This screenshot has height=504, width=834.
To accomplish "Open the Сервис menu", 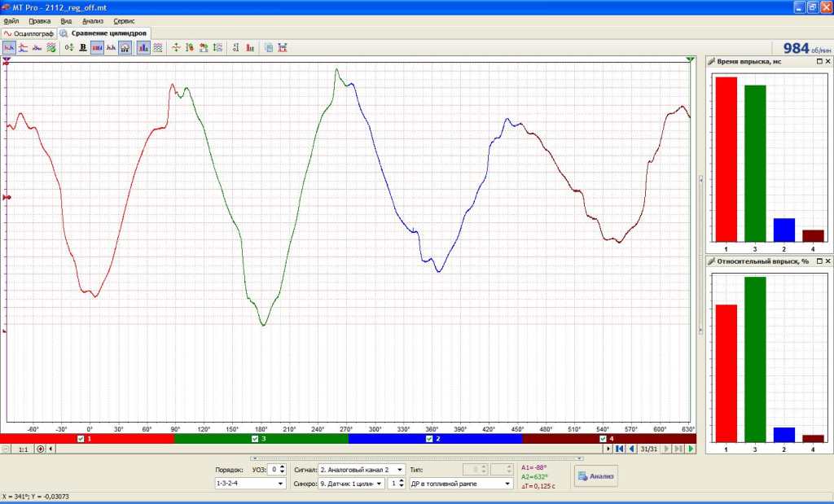I will (x=124, y=21).
